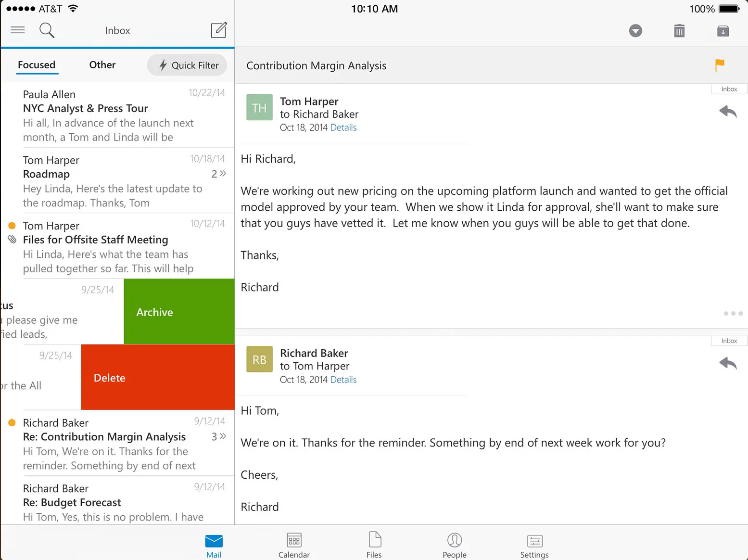This screenshot has height=560, width=748.
Task: Open Calendar from the bottom bar
Action: tap(294, 544)
